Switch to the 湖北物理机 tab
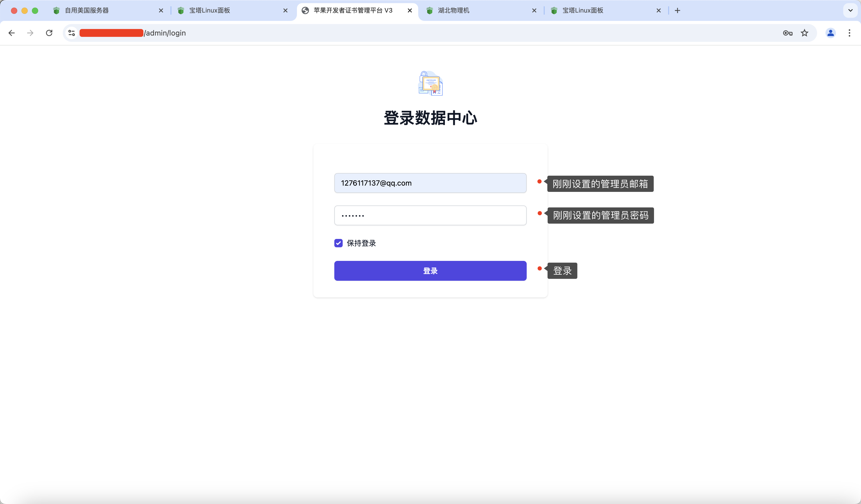Viewport: 861px width, 504px height. [481, 11]
